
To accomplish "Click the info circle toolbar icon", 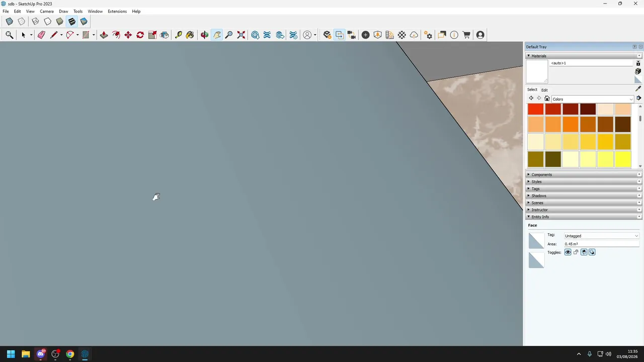I will (454, 35).
